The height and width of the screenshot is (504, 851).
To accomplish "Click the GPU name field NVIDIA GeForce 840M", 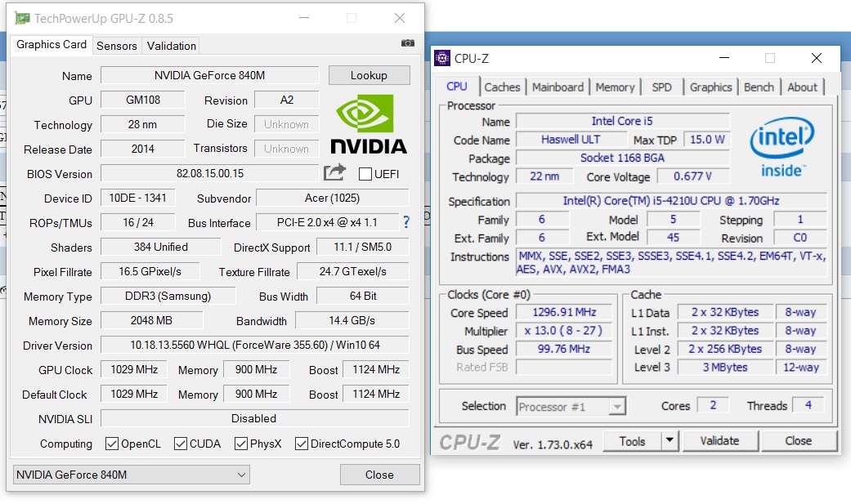I will coord(210,75).
